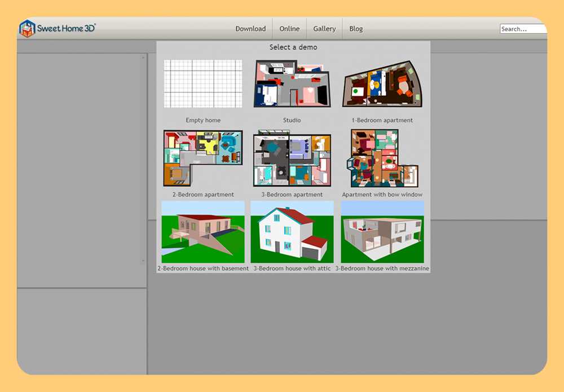Click the "3-Bedroom house with mezzanine" label

tap(382, 268)
